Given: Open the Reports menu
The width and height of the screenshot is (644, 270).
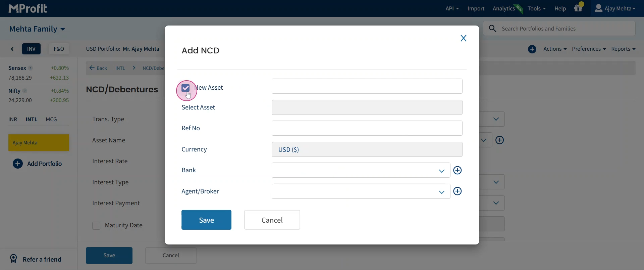Looking at the screenshot, I should point(623,49).
